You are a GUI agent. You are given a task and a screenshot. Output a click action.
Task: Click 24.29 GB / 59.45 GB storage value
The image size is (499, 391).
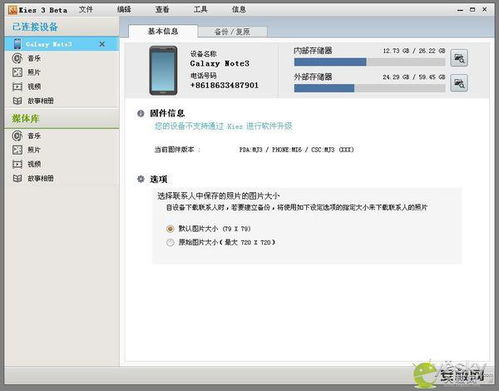[414, 77]
